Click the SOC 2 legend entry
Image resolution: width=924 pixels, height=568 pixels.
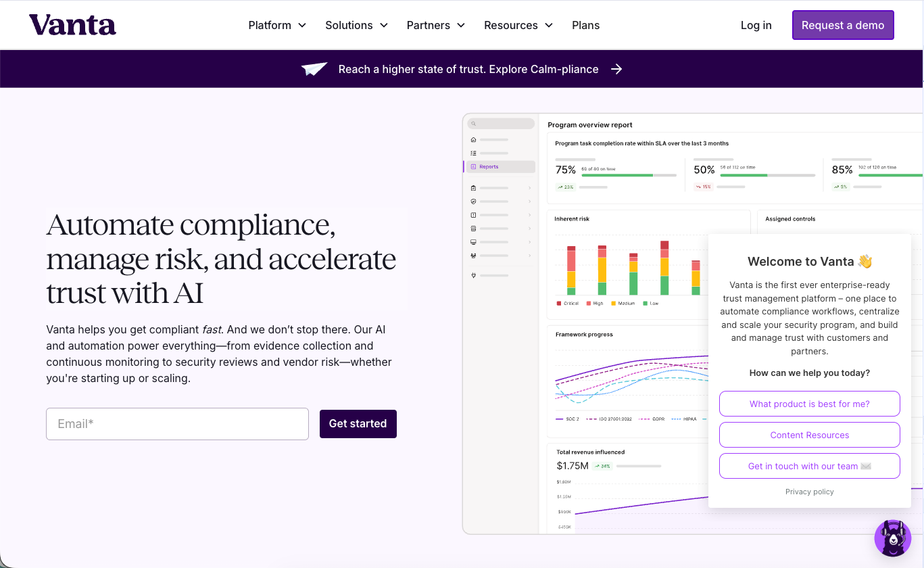click(x=567, y=419)
